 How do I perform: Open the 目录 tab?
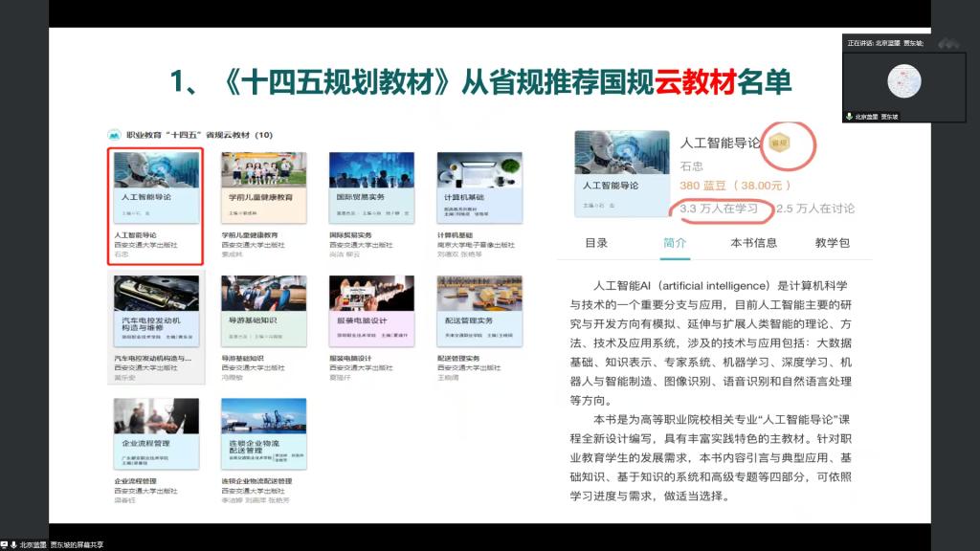click(596, 243)
